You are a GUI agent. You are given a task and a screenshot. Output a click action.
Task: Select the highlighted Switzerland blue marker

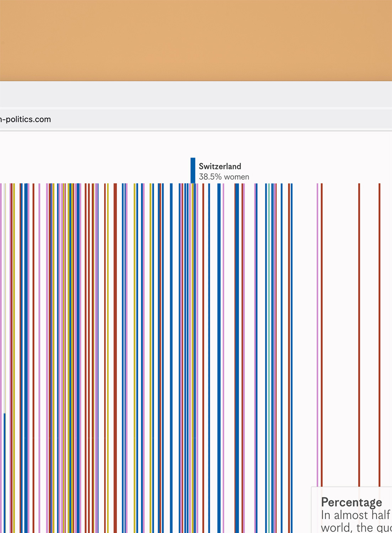coord(193,170)
